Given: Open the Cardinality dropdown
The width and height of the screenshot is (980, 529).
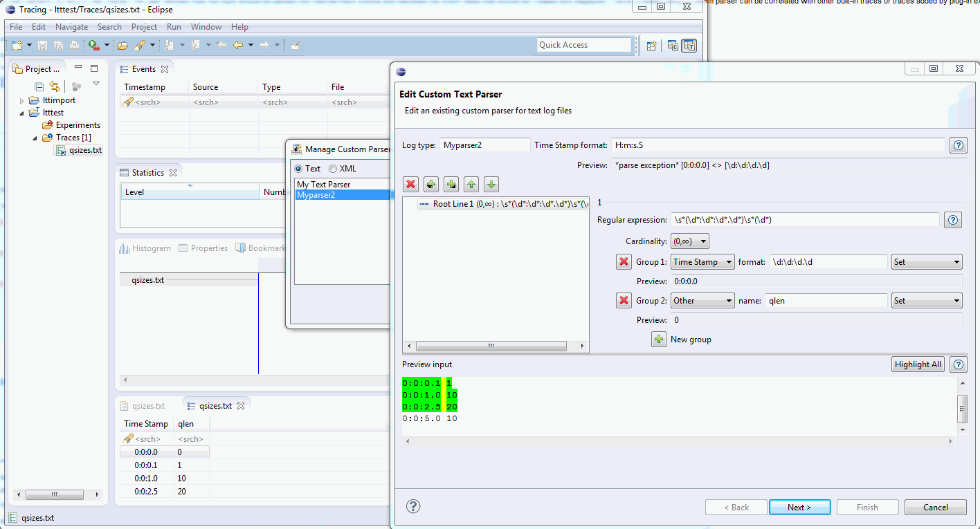Looking at the screenshot, I should point(690,241).
